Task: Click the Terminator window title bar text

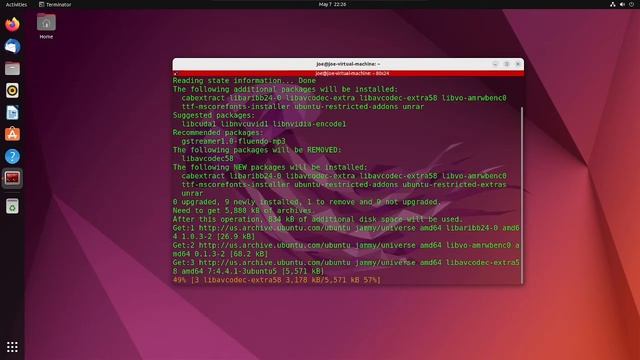Action: coord(348,64)
